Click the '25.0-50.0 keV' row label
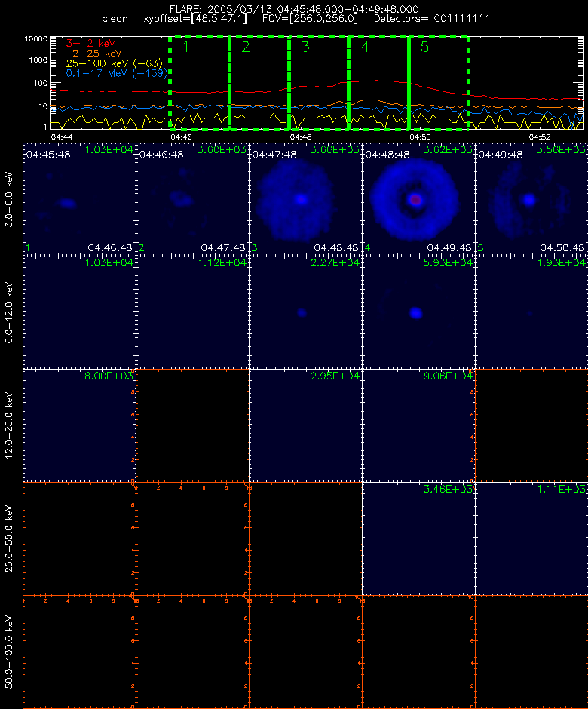 (x=9, y=539)
